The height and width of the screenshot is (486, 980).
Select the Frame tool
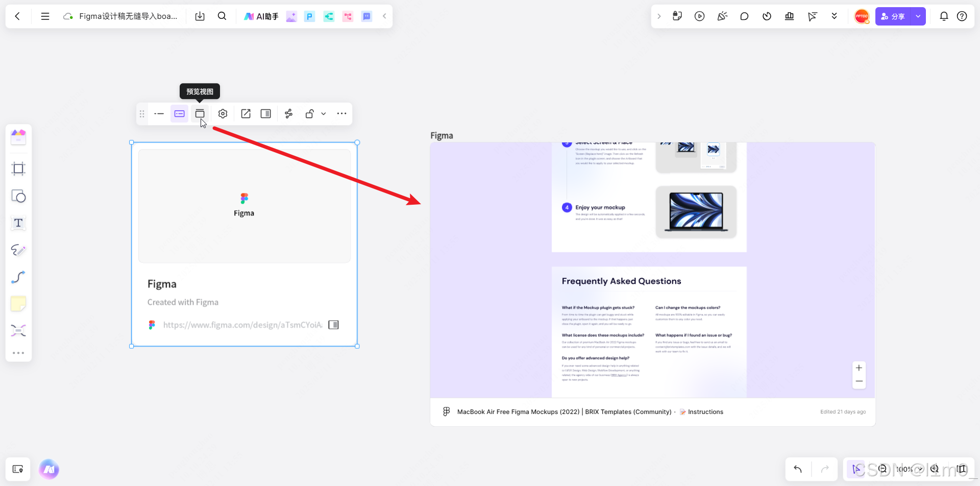pyautogui.click(x=18, y=169)
